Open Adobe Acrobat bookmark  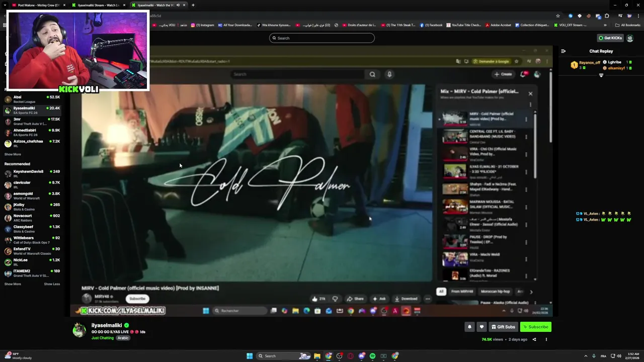pyautogui.click(x=498, y=25)
